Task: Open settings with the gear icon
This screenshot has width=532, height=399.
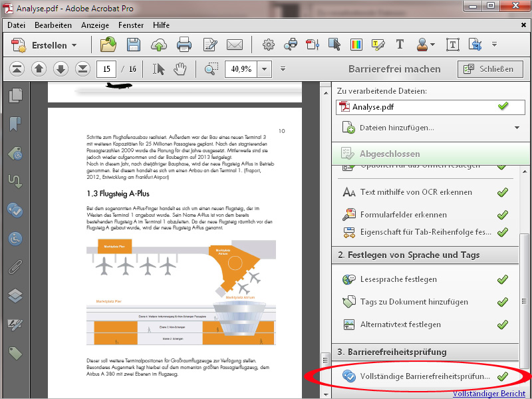Action: point(269,45)
